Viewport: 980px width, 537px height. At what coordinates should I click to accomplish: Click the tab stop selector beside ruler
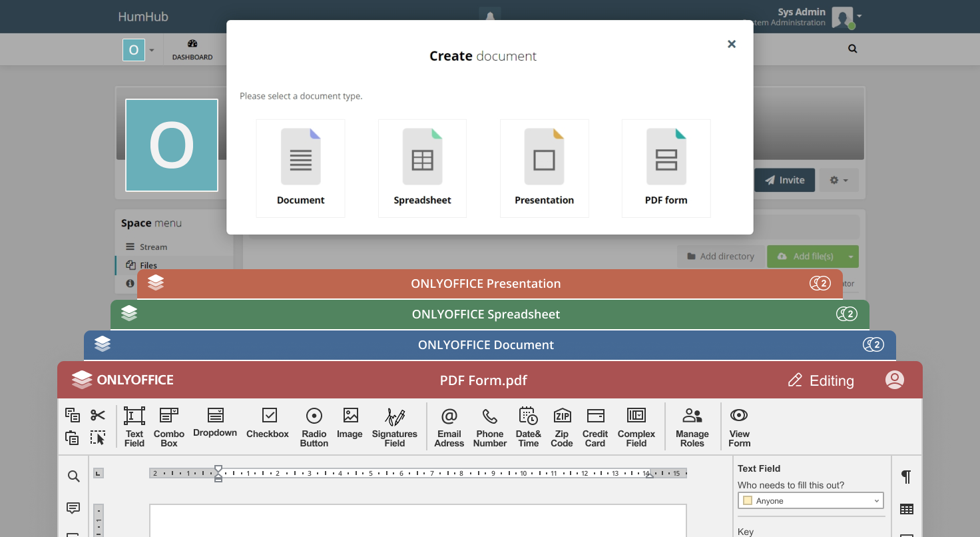(x=98, y=473)
